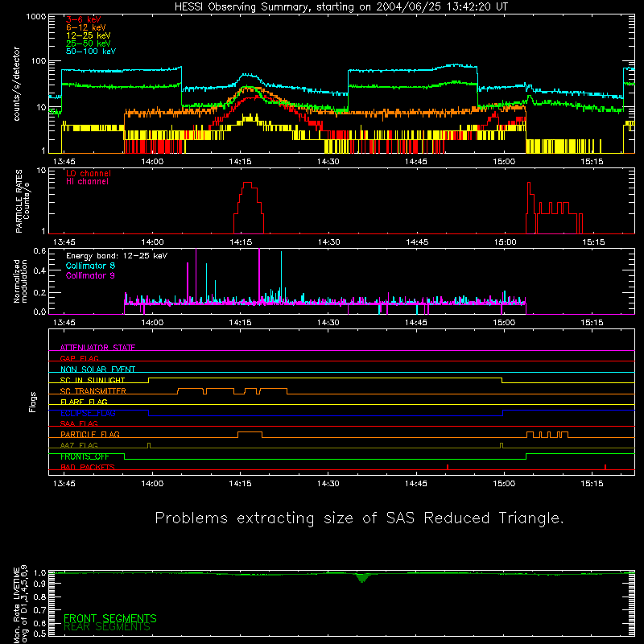
Task: Click the Energy band: 12-25 keV label
Action: [117, 256]
